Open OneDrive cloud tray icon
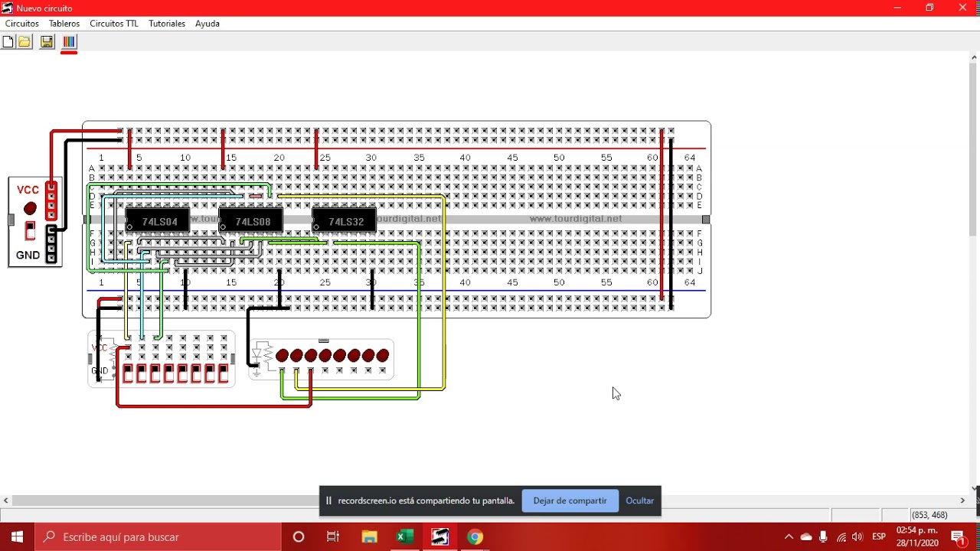 click(x=806, y=537)
